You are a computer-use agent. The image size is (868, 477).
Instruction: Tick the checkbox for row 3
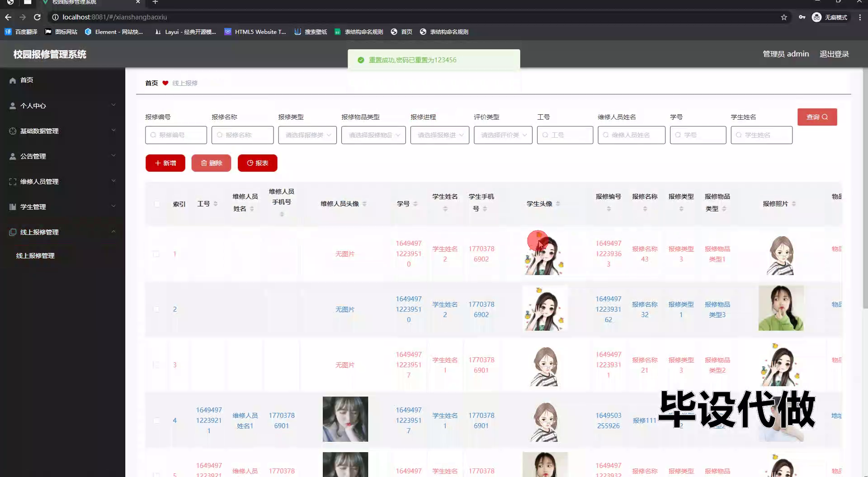point(156,365)
